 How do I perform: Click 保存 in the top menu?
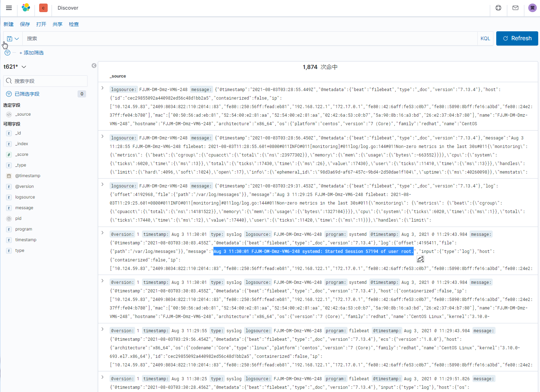pos(25,24)
